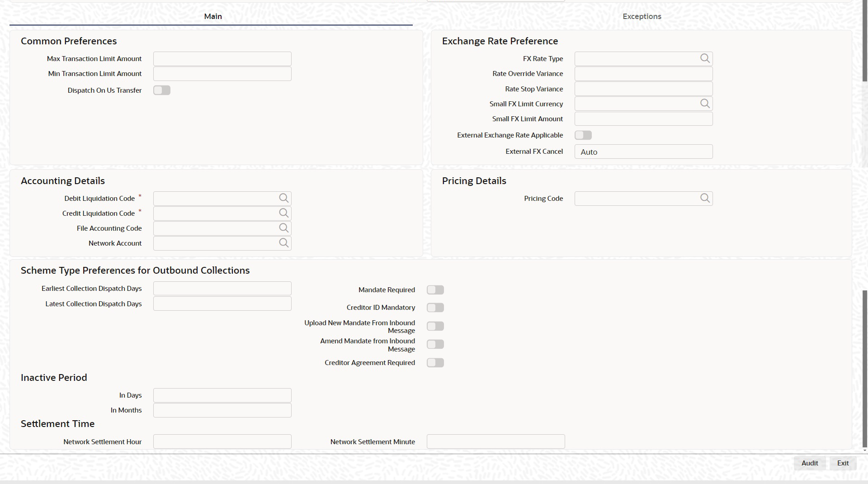Open File Accounting Code lookup icon
The height and width of the screenshot is (484, 868).
click(x=283, y=228)
